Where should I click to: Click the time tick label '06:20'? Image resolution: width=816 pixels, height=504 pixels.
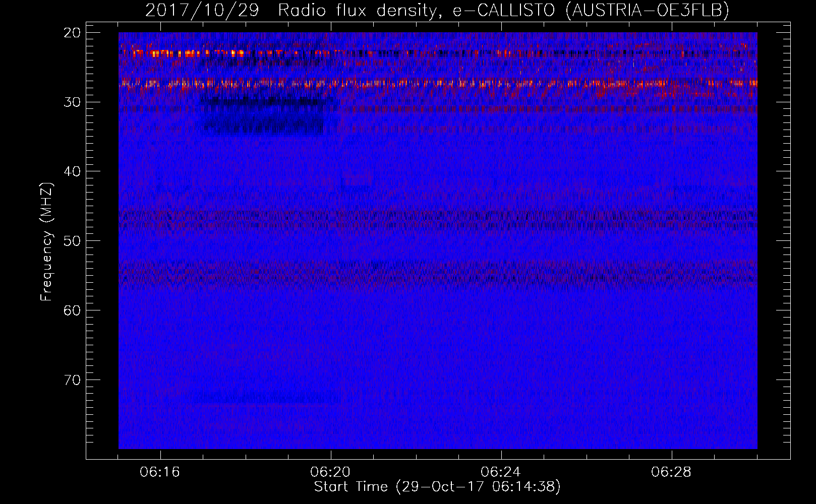[330, 472]
